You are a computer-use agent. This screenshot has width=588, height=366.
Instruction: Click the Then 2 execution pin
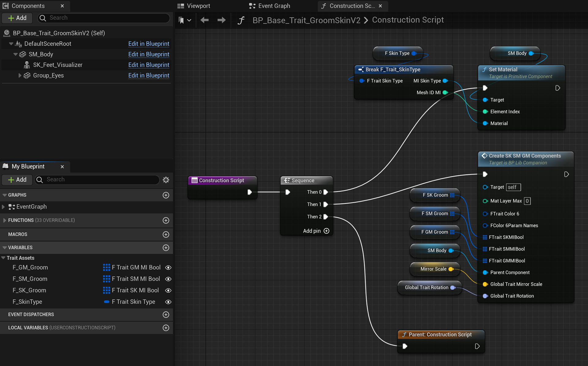point(326,217)
